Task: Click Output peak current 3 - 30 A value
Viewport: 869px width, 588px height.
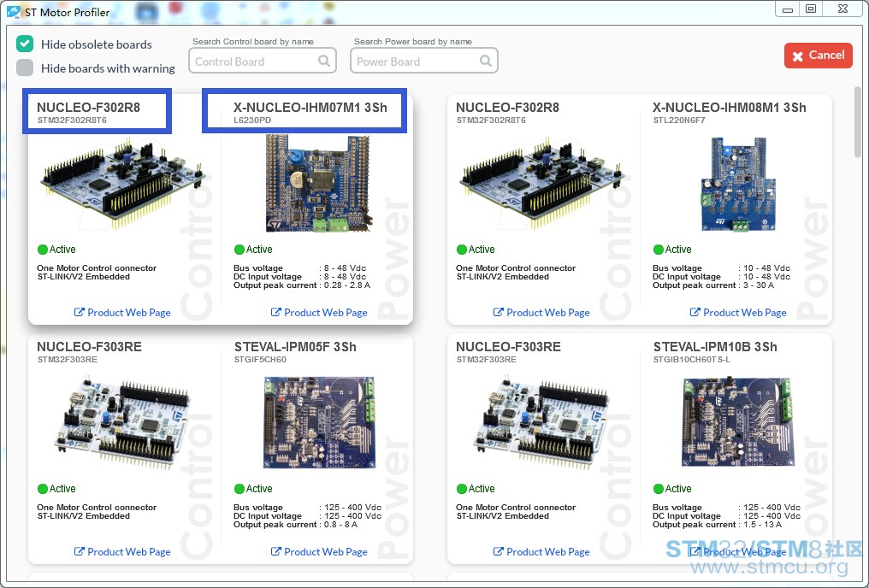Action: 759,285
